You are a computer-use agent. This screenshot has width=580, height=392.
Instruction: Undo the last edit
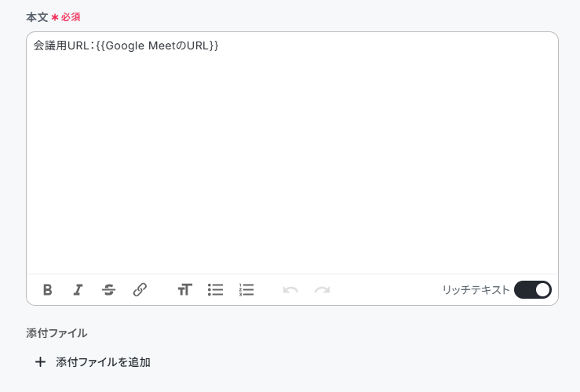point(290,290)
